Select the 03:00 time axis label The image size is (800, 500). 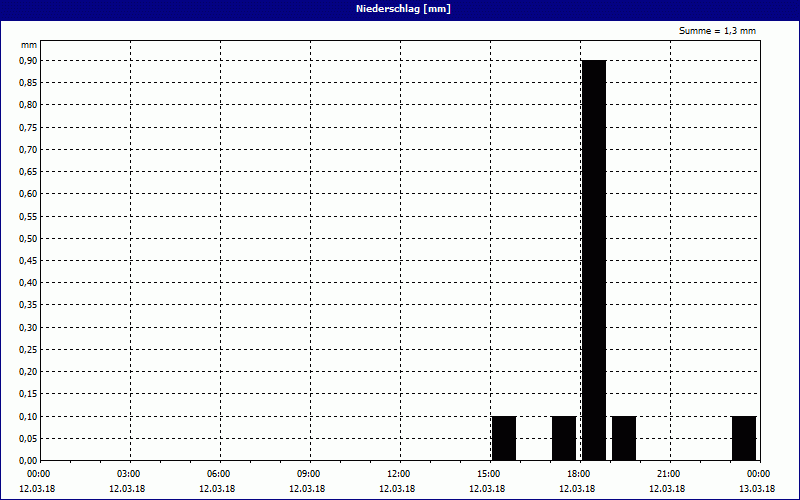click(x=128, y=473)
